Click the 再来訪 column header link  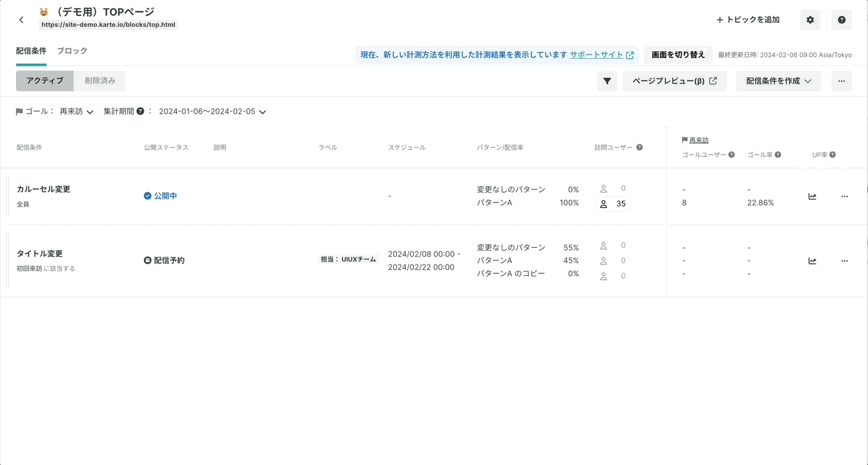click(699, 140)
